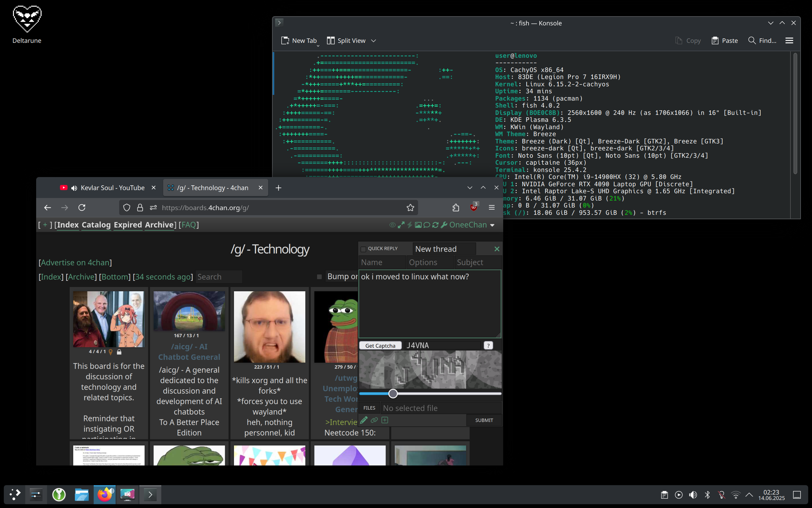812x508 pixels.
Task: Activate Split View in Konsole
Action: (x=346, y=41)
